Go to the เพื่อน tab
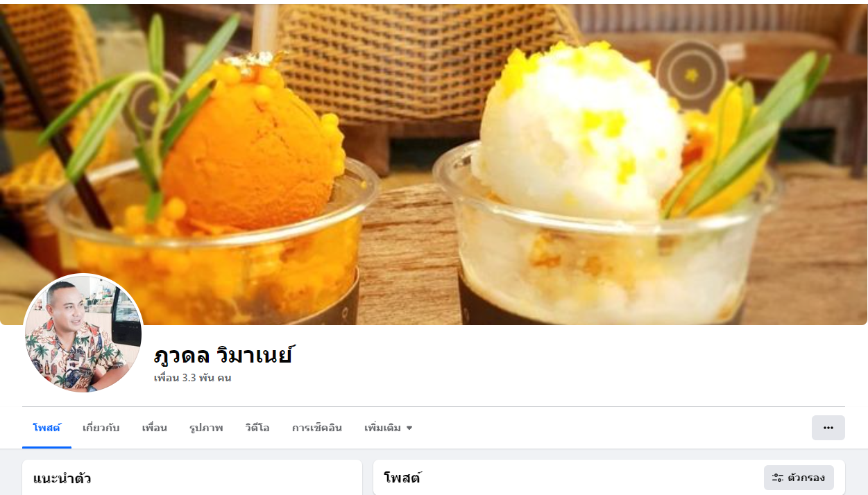Image resolution: width=868 pixels, height=495 pixels. coord(154,428)
